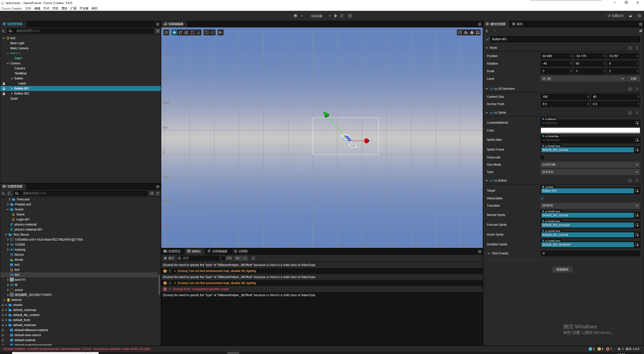Toggle 2D view mode button
Viewport: 644px width, 354px height.
click(166, 32)
